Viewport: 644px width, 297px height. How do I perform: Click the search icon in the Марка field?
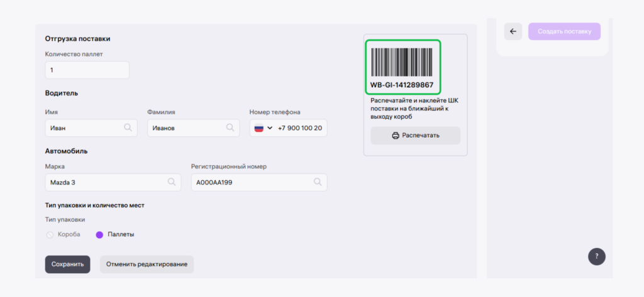171,182
